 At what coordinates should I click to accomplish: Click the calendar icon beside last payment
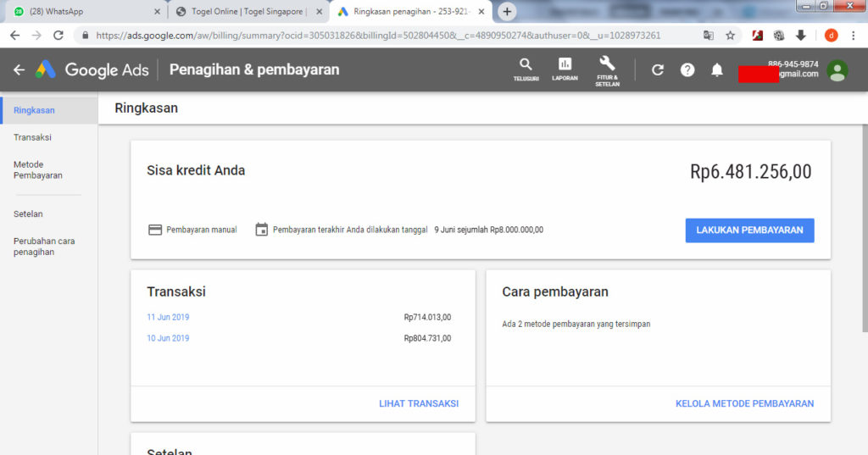pos(261,229)
